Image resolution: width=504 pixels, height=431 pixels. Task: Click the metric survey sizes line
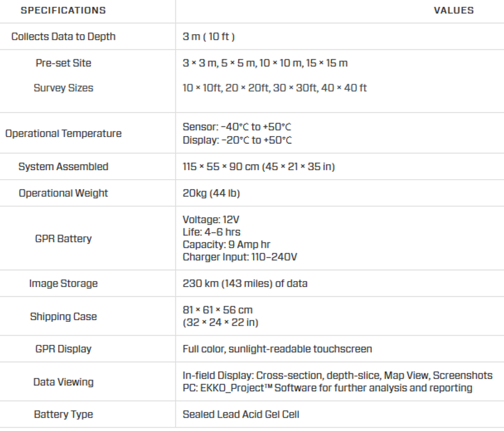(x=265, y=63)
